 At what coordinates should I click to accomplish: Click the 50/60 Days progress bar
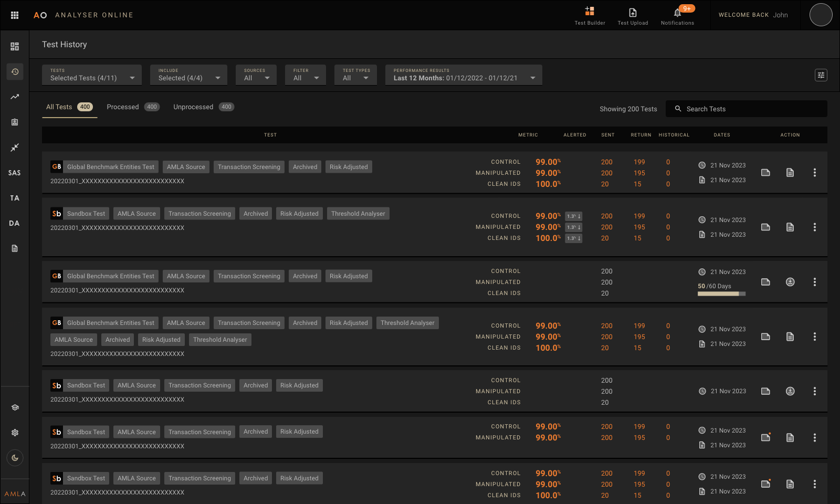(721, 294)
